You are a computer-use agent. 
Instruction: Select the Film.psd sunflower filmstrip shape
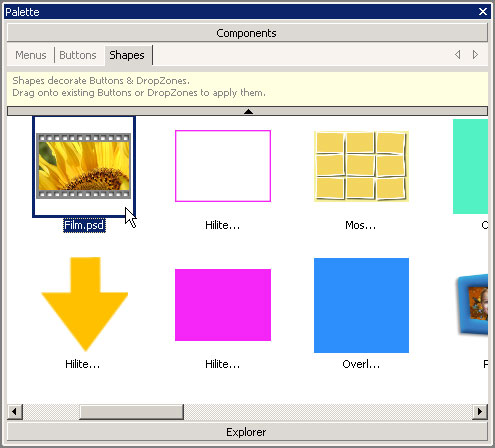click(x=84, y=166)
